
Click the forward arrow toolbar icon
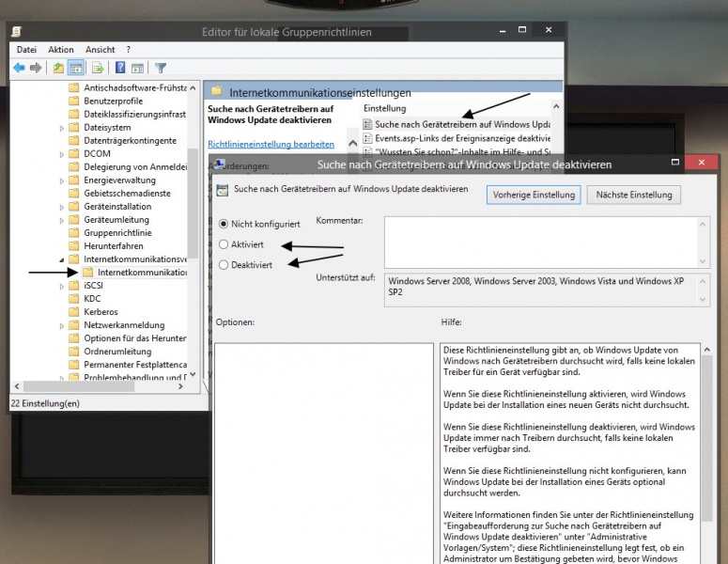point(36,68)
